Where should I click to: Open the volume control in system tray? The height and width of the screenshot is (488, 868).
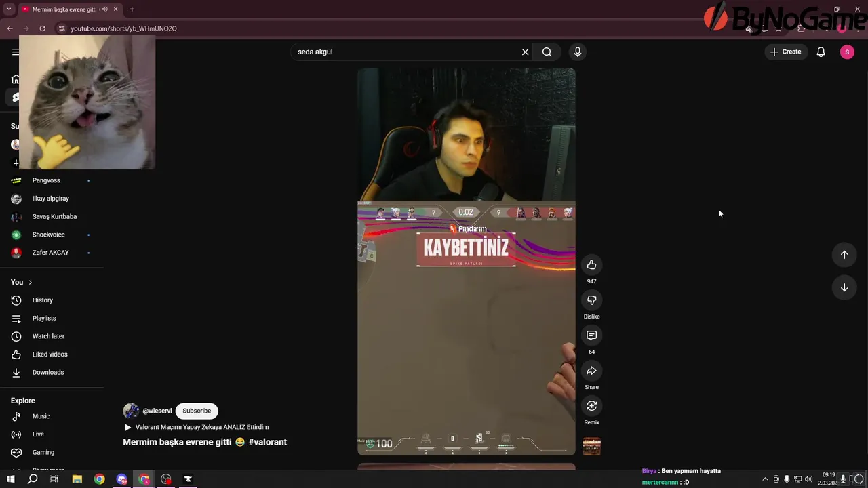pyautogui.click(x=808, y=479)
